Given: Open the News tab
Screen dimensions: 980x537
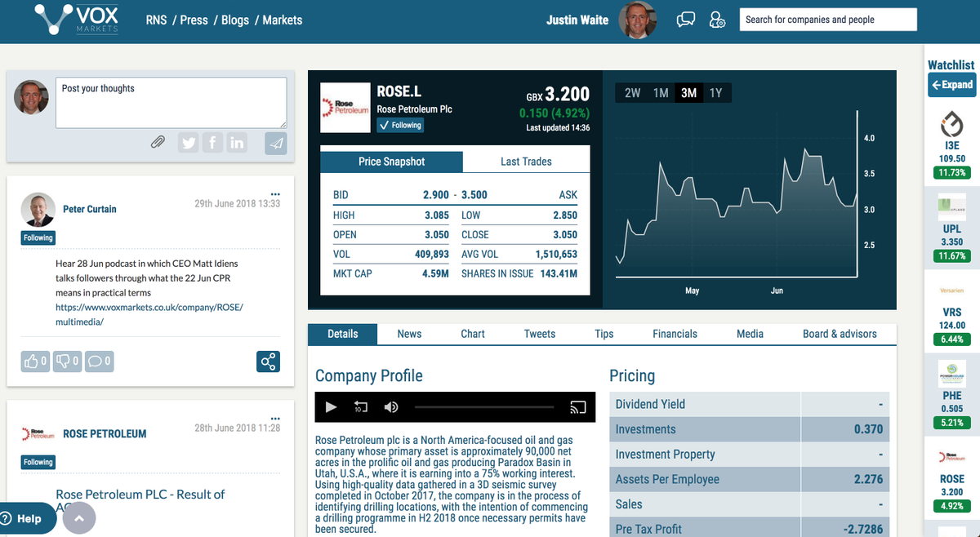Looking at the screenshot, I should (409, 334).
